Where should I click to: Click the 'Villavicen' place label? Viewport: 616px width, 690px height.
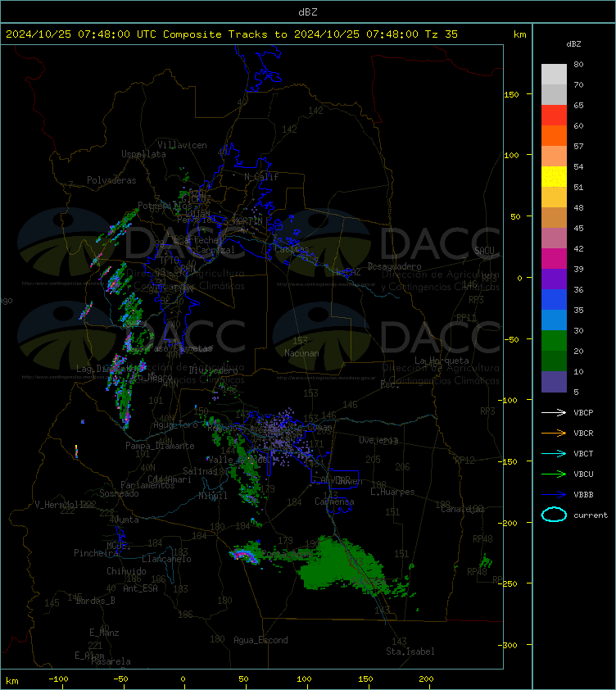pos(182,145)
